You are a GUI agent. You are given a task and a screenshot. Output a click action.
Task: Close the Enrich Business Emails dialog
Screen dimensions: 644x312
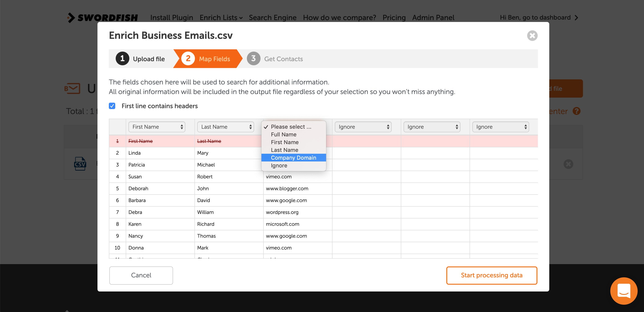tap(532, 36)
